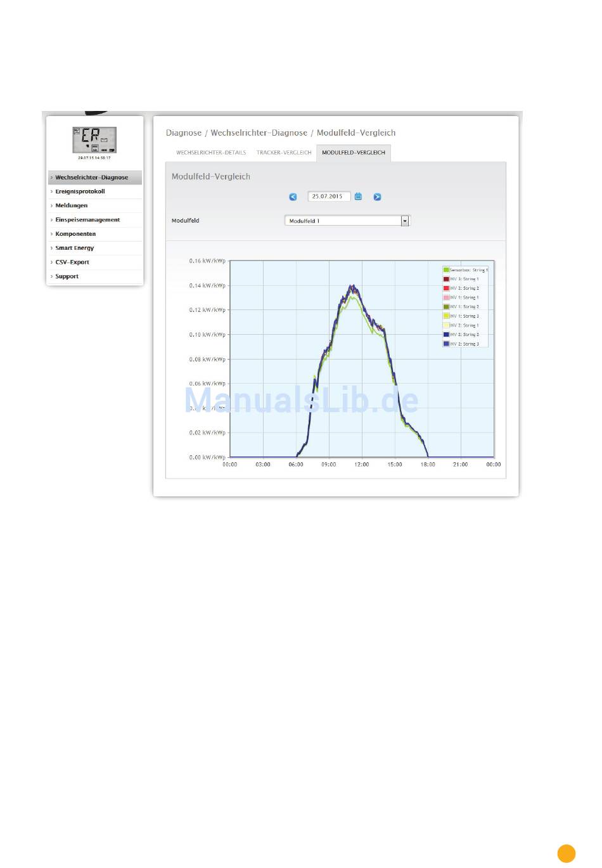Click legend label 'INV 1: String 3'
Viewport: 602px width, 868px height.
click(464, 316)
